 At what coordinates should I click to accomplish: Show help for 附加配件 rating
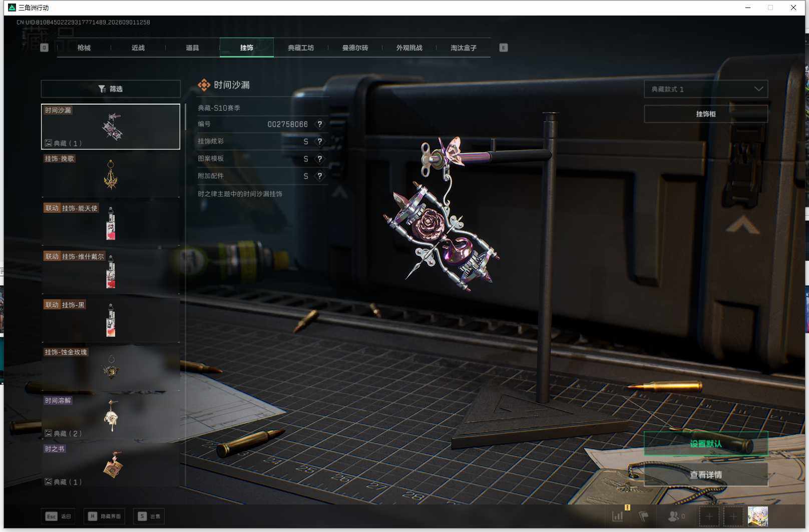[x=320, y=176]
